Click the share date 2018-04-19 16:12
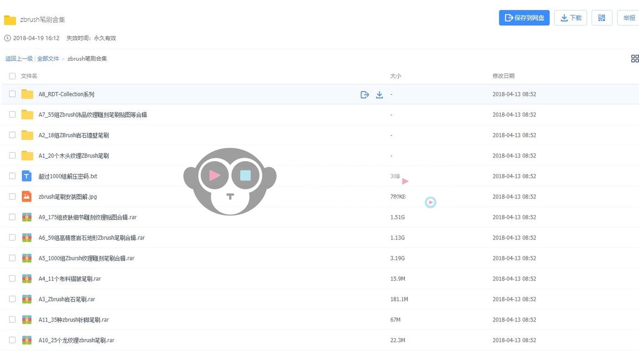 point(36,38)
